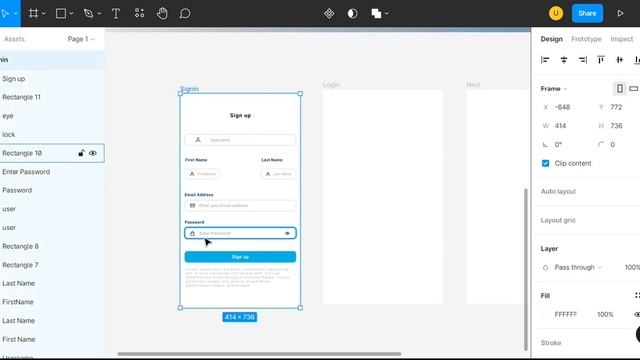
Task: Click the Create component icon
Action: (x=329, y=13)
